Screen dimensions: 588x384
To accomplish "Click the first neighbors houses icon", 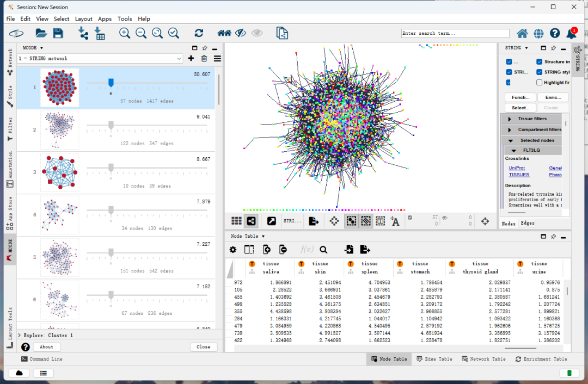I will click(224, 33).
